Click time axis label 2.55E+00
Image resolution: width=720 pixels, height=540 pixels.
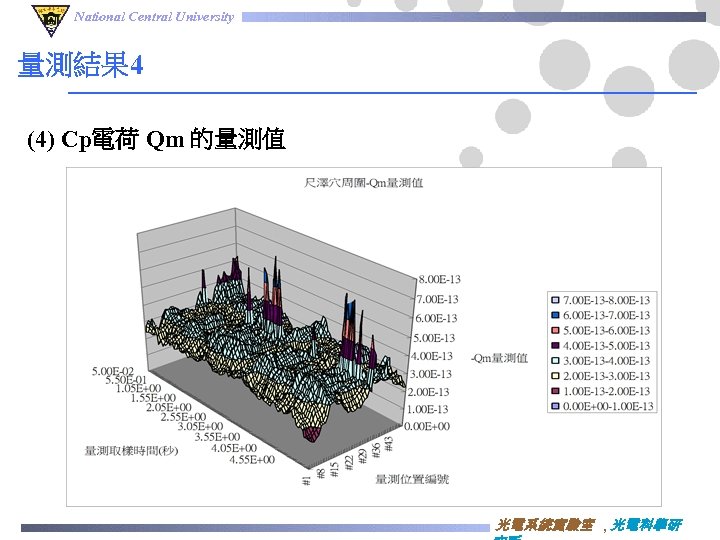[x=184, y=417]
